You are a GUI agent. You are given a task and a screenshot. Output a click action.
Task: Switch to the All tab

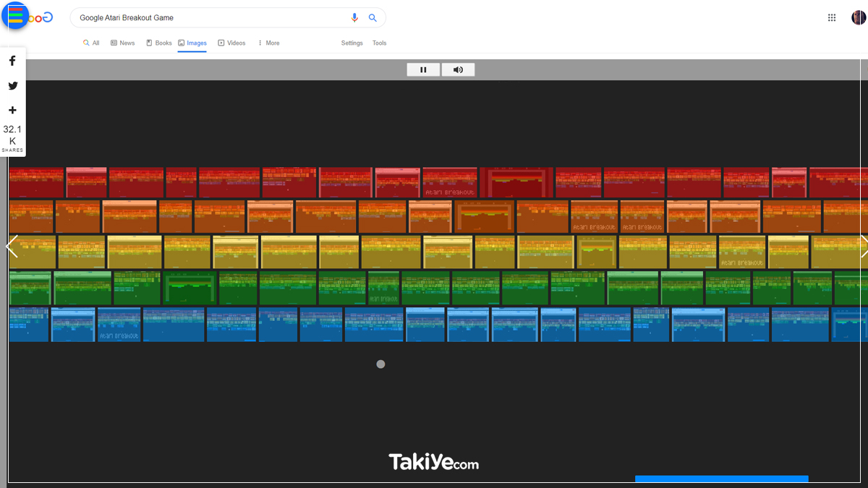pos(91,43)
